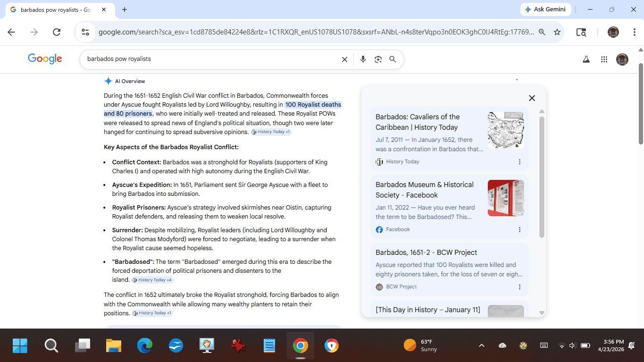Open Search Labs flask icon

click(586, 59)
